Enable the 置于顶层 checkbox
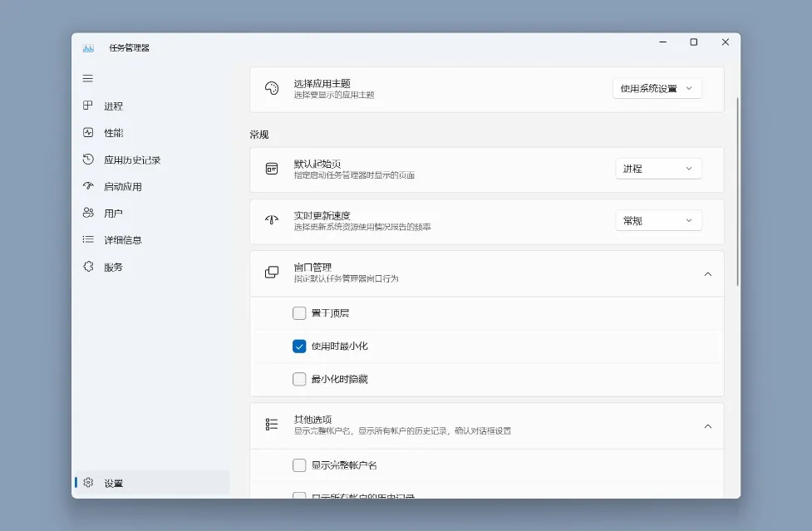This screenshot has height=531, width=812. (x=299, y=313)
